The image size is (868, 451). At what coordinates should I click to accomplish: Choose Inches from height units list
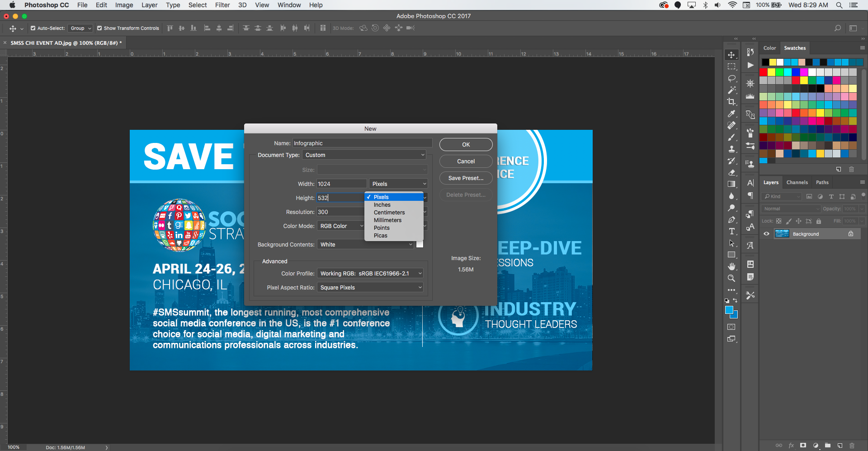[394, 205]
